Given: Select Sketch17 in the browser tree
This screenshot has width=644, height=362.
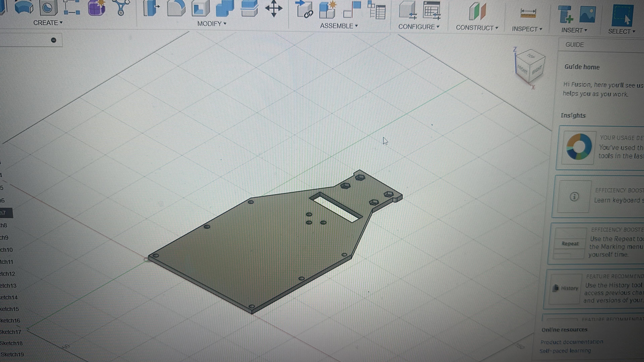Looking at the screenshot, I should 11,332.
